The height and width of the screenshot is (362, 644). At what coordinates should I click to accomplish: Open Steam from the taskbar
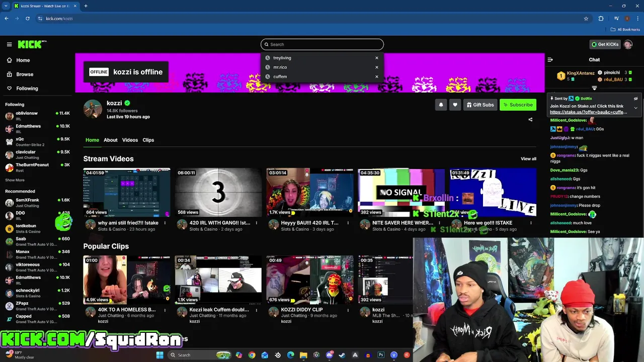[x=342, y=355]
